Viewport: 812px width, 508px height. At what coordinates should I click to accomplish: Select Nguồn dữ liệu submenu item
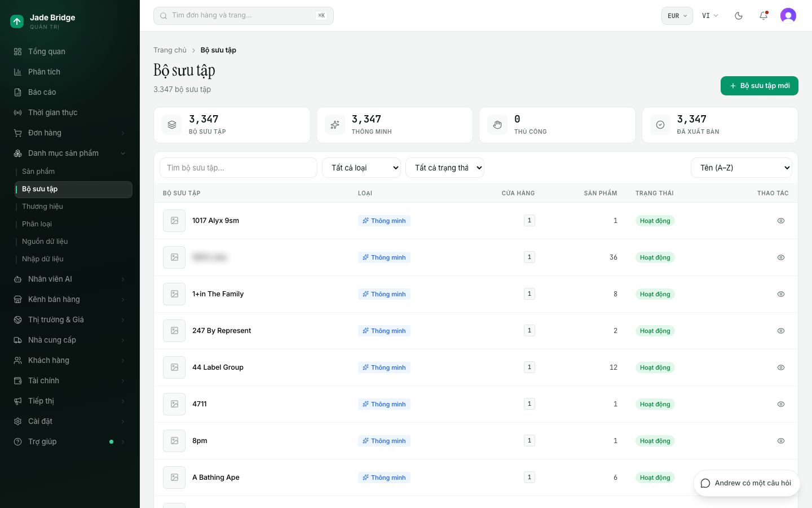(x=74, y=242)
